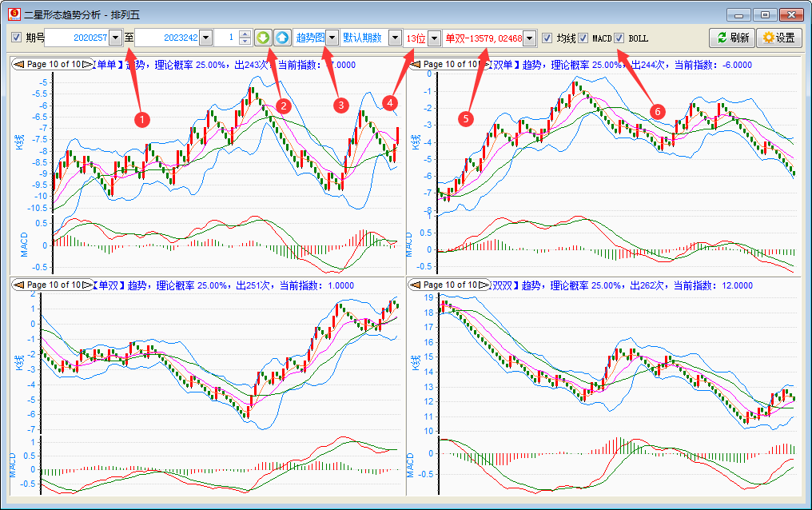Go to previous page in top-left chart
The width and height of the screenshot is (812, 510).
coord(18,64)
